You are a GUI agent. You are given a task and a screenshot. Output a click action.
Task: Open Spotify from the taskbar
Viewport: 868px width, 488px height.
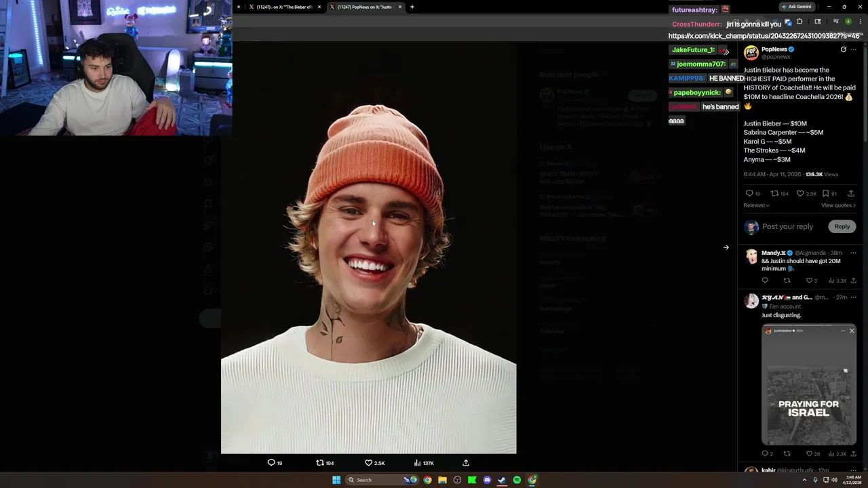(x=517, y=480)
